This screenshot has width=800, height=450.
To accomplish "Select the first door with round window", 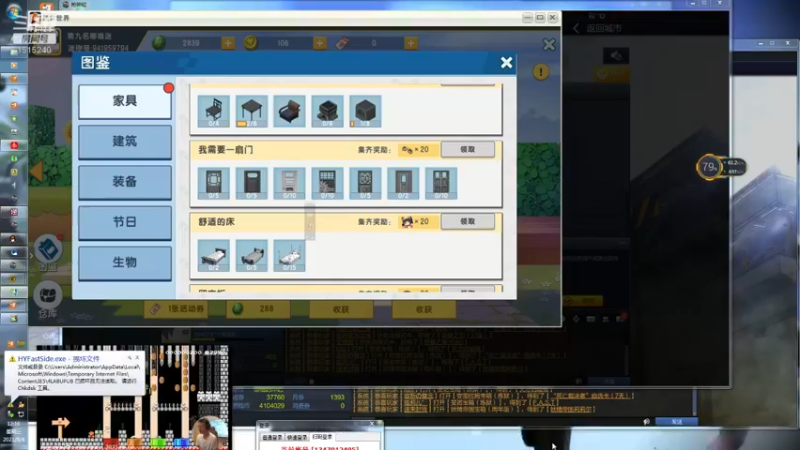I will pos(214,183).
